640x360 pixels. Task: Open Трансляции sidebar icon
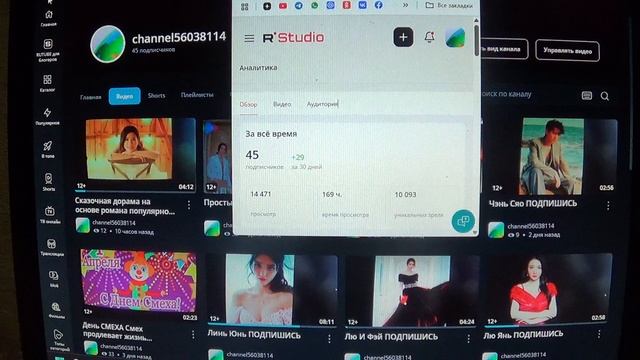51,247
